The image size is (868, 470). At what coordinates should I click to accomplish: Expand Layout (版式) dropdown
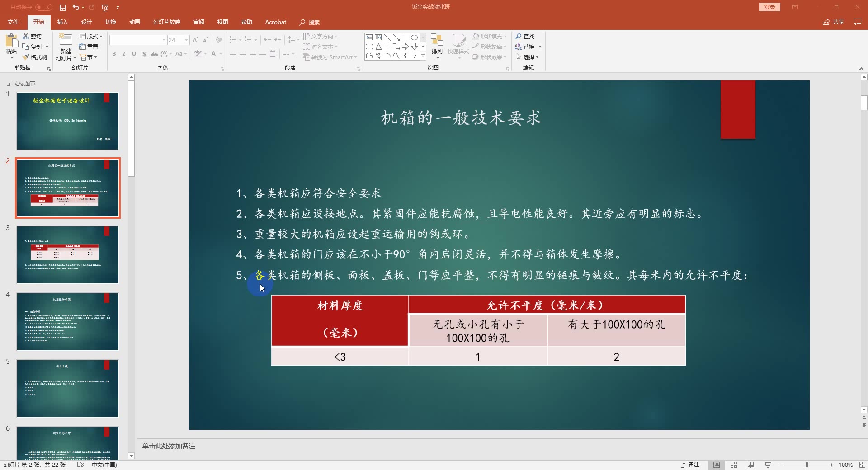(90, 36)
